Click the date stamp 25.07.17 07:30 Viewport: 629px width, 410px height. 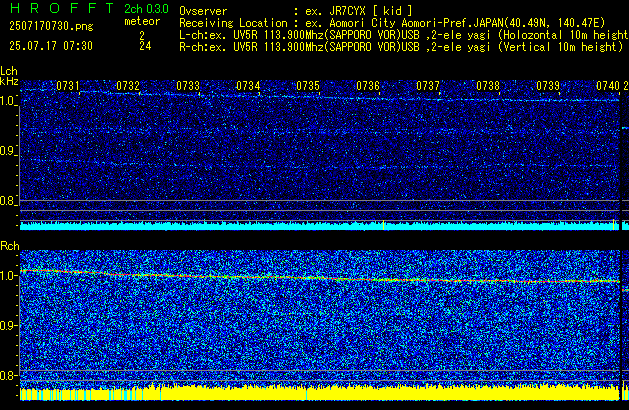[51, 46]
